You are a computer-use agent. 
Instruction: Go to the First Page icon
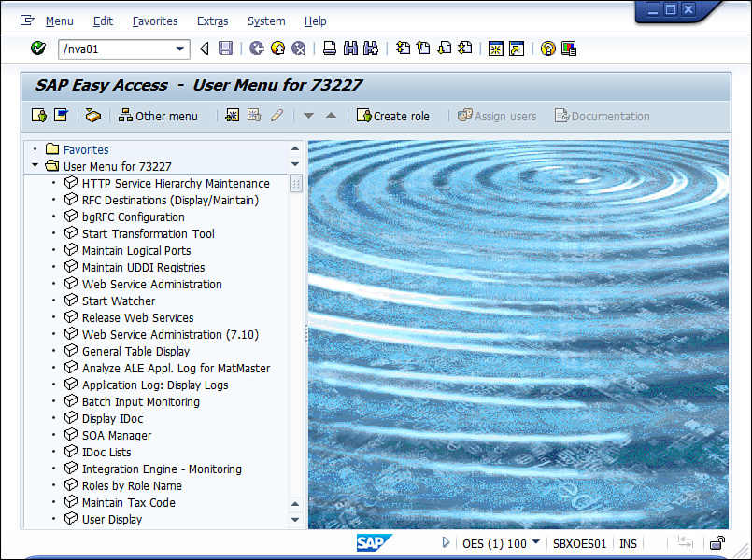coord(403,49)
